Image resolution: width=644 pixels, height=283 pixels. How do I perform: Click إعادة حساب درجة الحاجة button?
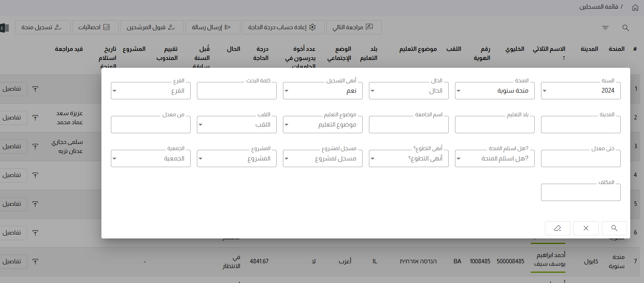(283, 27)
